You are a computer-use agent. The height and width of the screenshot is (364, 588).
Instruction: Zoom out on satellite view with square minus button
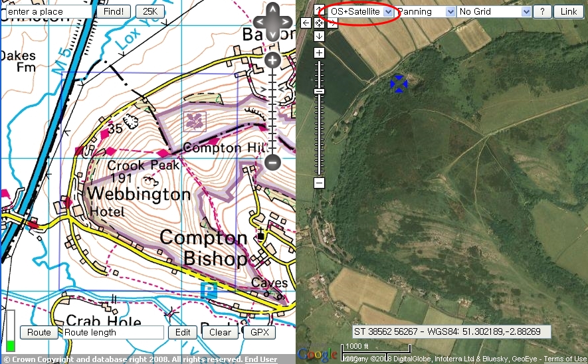[x=319, y=183]
